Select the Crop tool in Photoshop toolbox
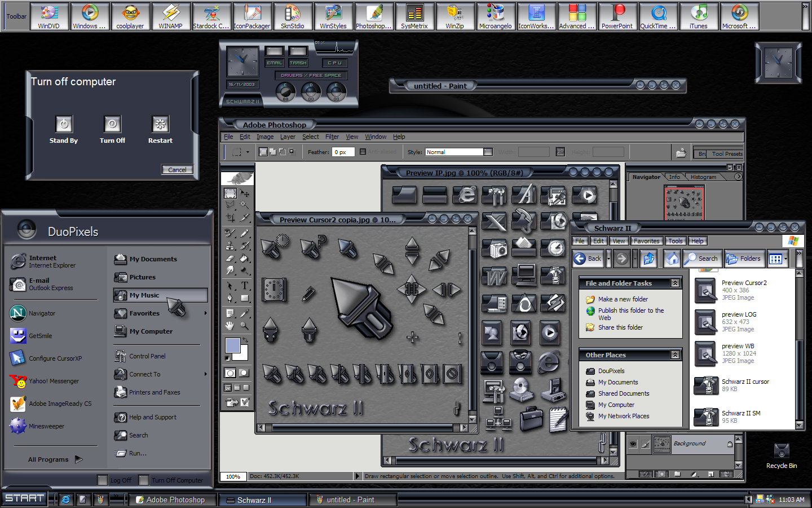 231,217
